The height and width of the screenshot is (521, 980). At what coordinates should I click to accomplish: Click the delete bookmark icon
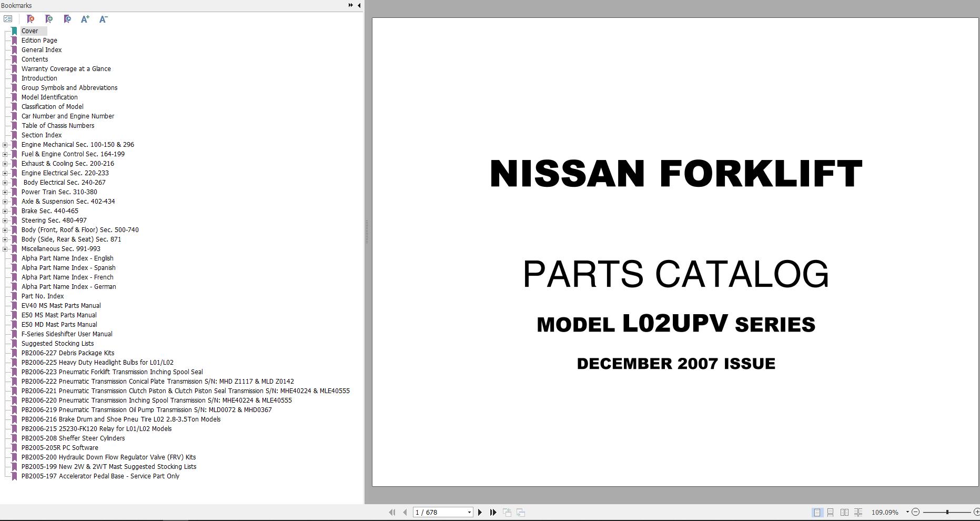(31, 19)
